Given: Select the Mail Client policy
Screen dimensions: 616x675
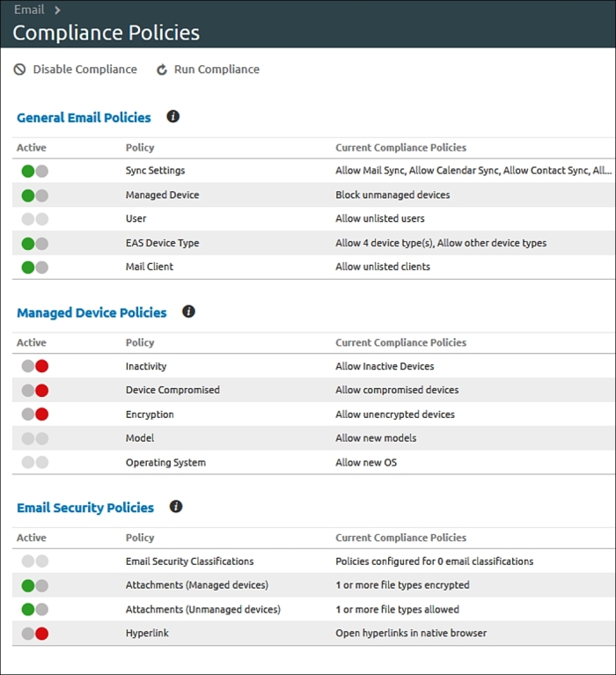Looking at the screenshot, I should click(x=150, y=267).
